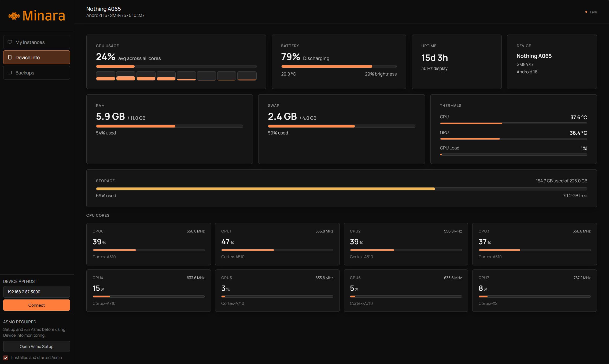
Task: Select the Device Info sidebar item
Action: pos(36,57)
